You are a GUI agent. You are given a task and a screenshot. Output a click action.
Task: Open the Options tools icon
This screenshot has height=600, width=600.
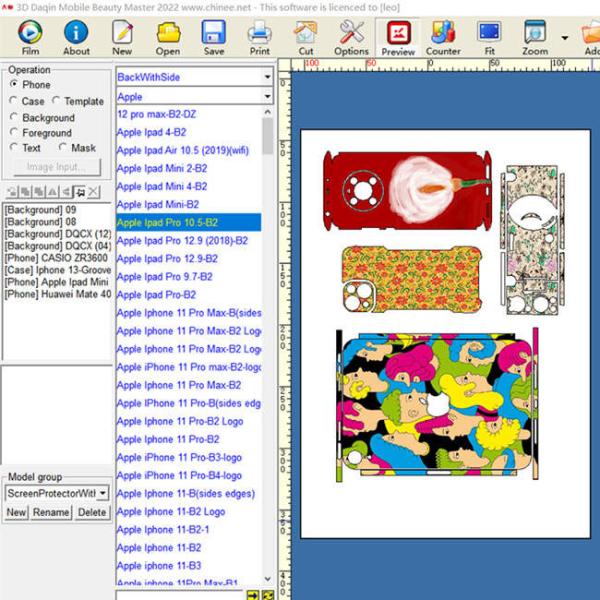coord(351,37)
